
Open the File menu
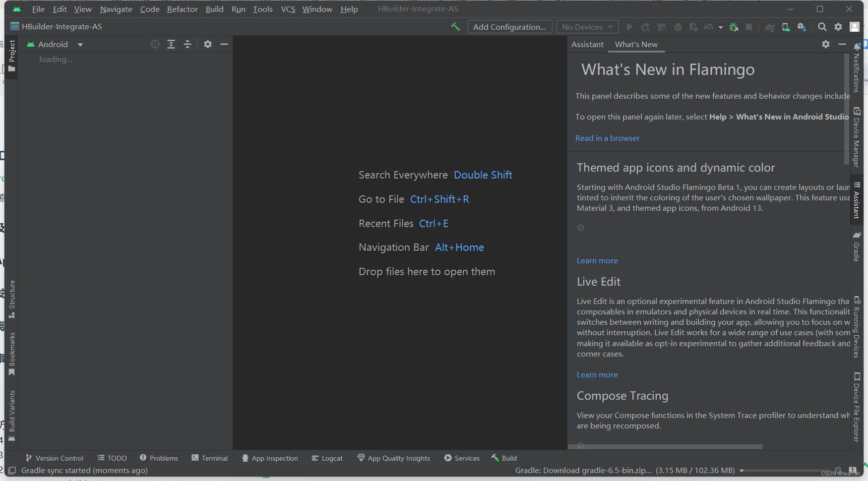pos(38,9)
